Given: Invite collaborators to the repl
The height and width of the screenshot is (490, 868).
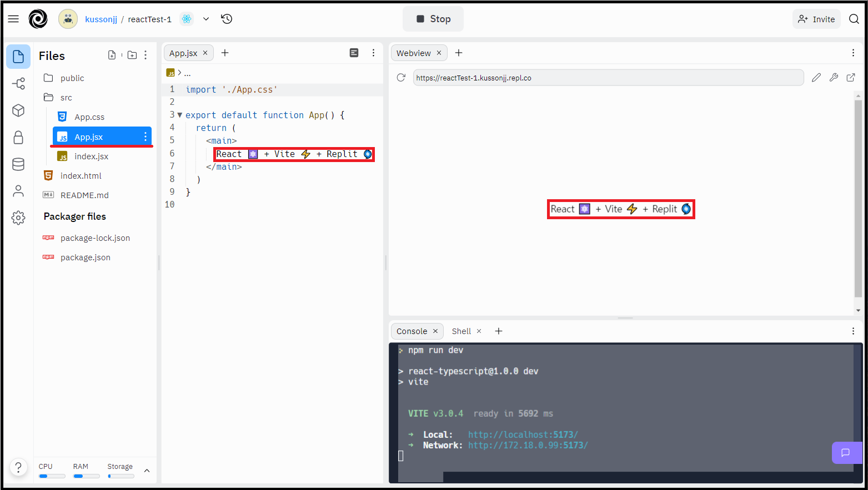Looking at the screenshot, I should coord(816,19).
